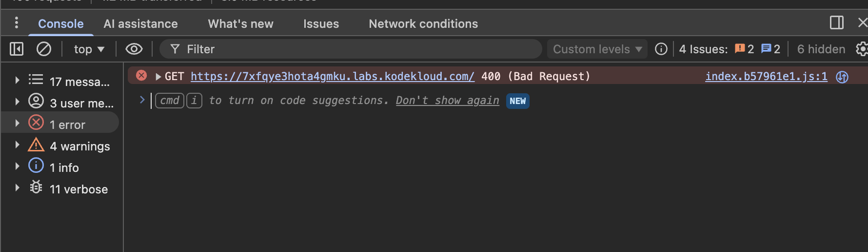Open the top context dropdown
868x252 pixels.
tap(89, 49)
